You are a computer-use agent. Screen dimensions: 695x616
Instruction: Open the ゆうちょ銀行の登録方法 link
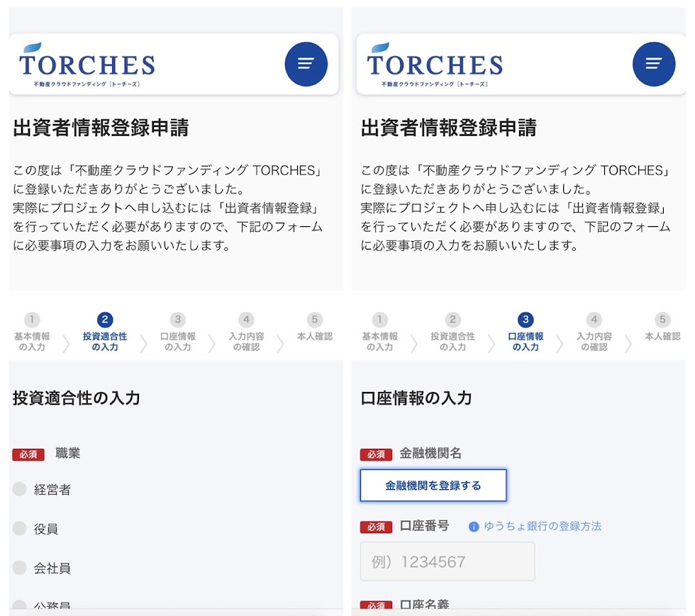pyautogui.click(x=543, y=527)
